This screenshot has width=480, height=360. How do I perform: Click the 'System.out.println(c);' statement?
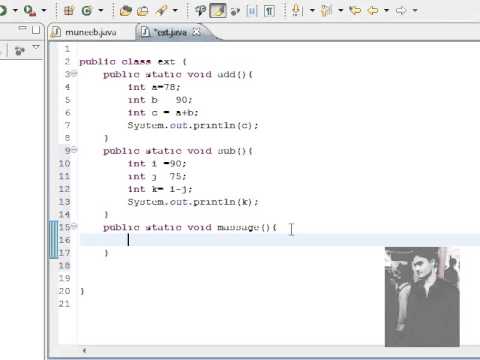click(x=193, y=125)
